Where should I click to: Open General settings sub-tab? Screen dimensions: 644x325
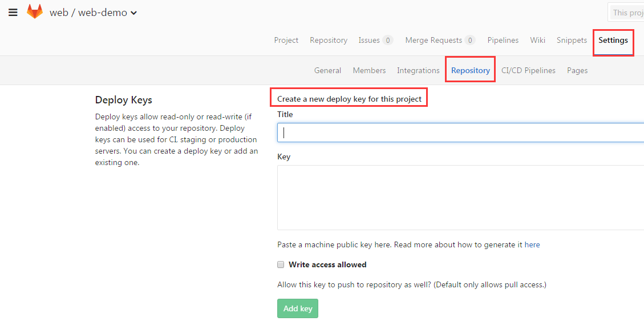point(327,70)
